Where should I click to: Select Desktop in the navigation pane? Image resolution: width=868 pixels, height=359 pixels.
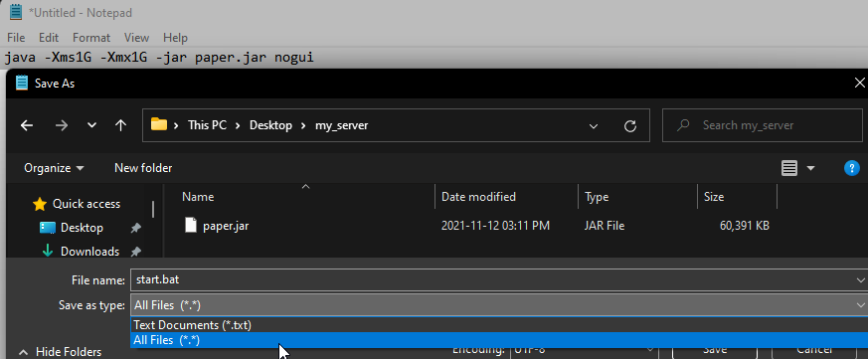pos(82,228)
